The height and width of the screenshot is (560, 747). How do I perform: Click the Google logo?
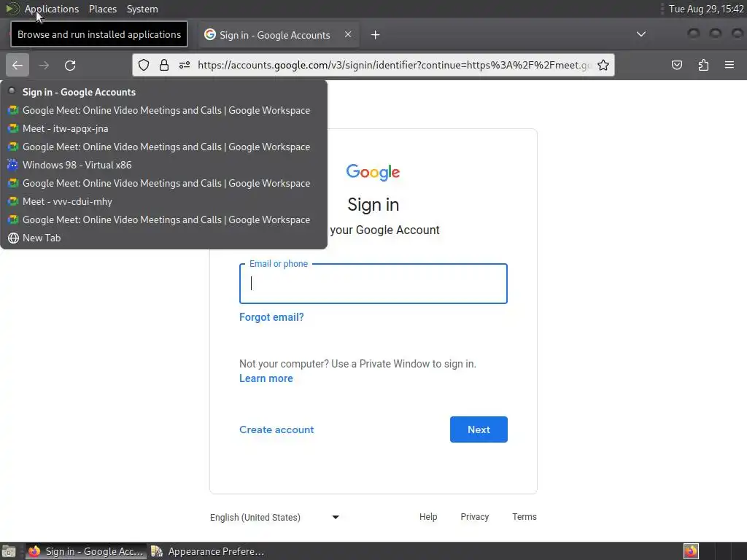pyautogui.click(x=373, y=172)
